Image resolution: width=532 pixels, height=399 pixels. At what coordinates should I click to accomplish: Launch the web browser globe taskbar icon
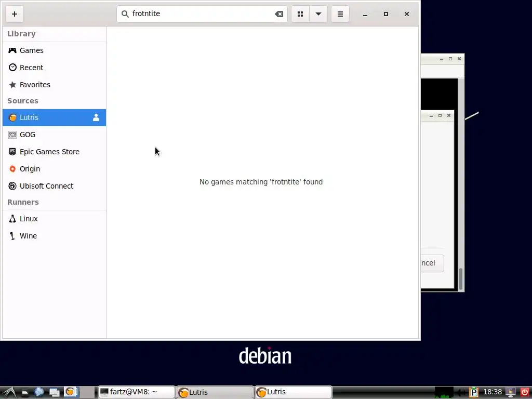[39, 392]
